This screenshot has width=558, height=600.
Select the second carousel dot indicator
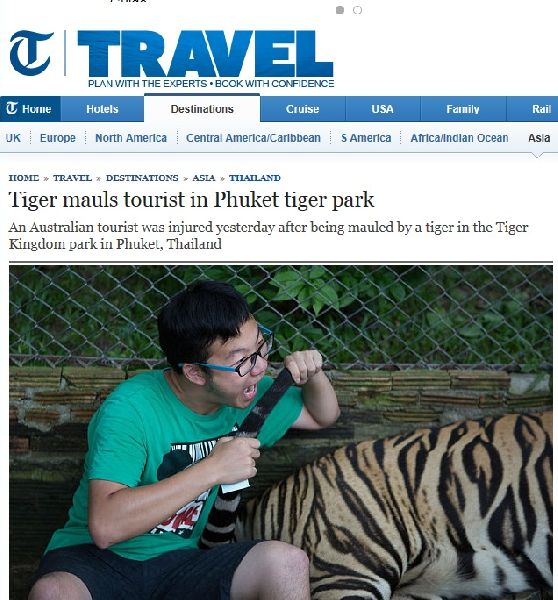[357, 10]
